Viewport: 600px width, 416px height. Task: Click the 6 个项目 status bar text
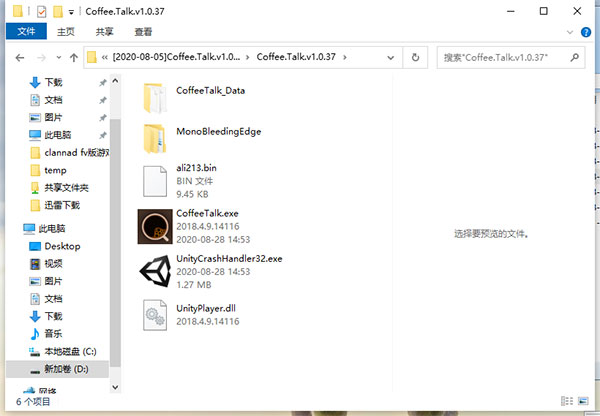click(x=33, y=401)
